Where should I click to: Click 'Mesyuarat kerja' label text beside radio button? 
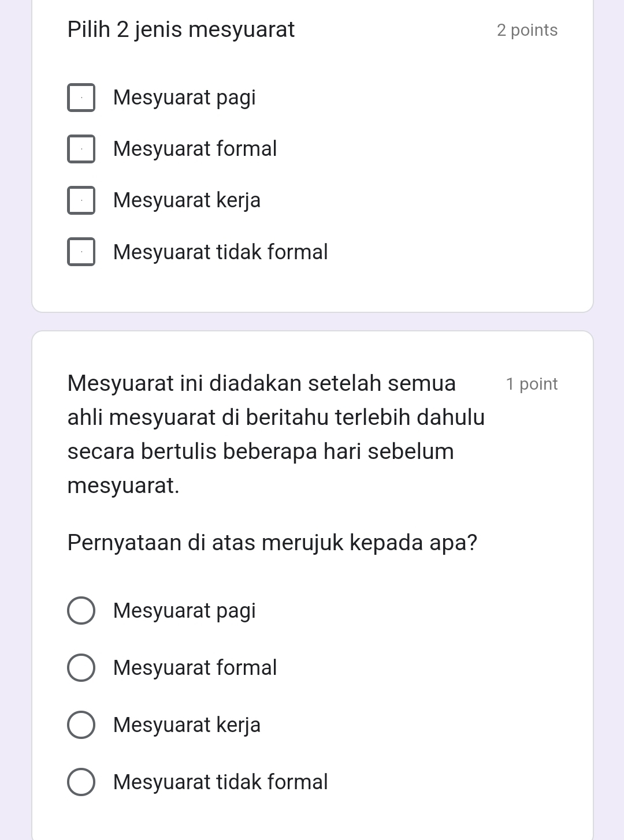(x=187, y=725)
